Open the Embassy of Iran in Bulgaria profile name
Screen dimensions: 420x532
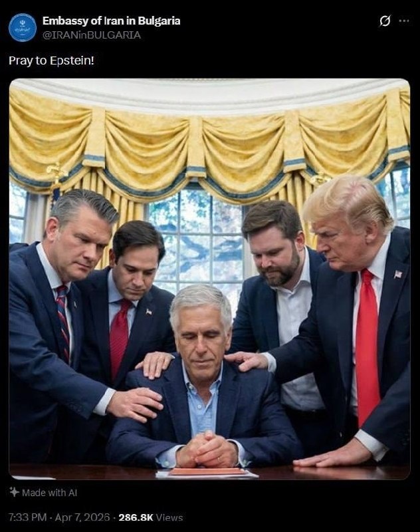pyautogui.click(x=111, y=21)
